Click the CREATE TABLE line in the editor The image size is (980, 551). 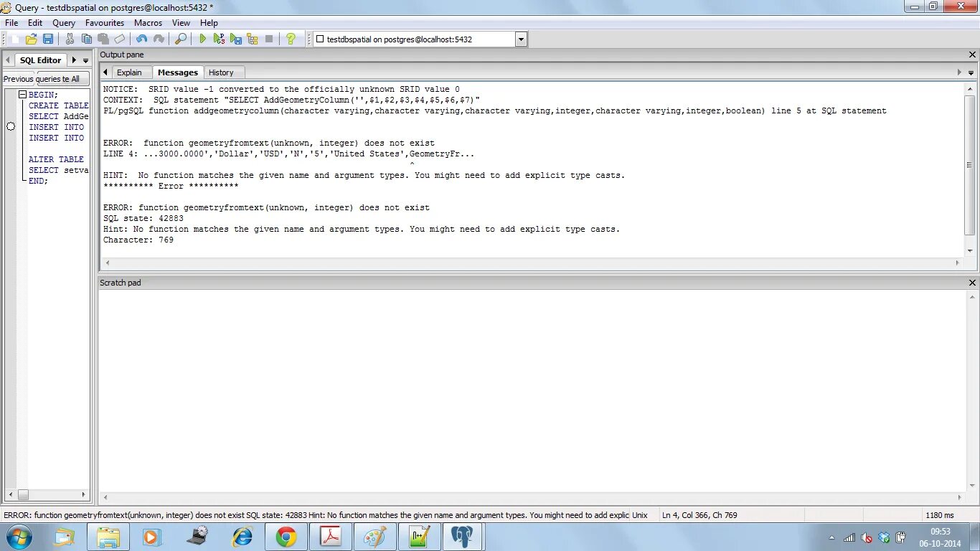(58, 105)
